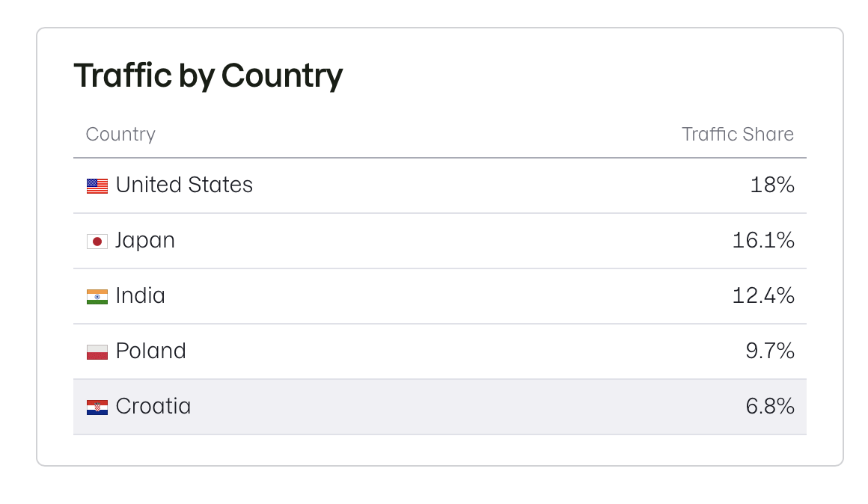Select the Country column header

tap(120, 135)
